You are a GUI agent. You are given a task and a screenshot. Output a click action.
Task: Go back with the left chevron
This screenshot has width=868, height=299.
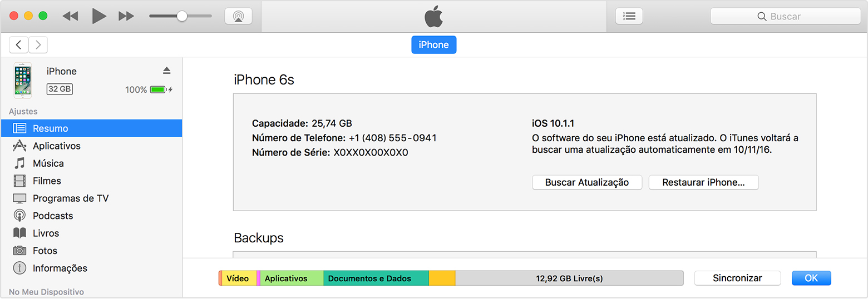[19, 45]
